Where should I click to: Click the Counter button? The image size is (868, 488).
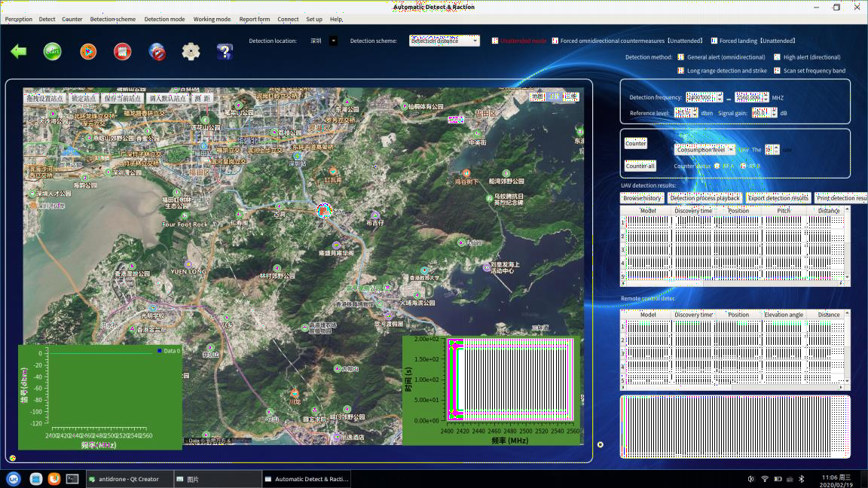635,143
